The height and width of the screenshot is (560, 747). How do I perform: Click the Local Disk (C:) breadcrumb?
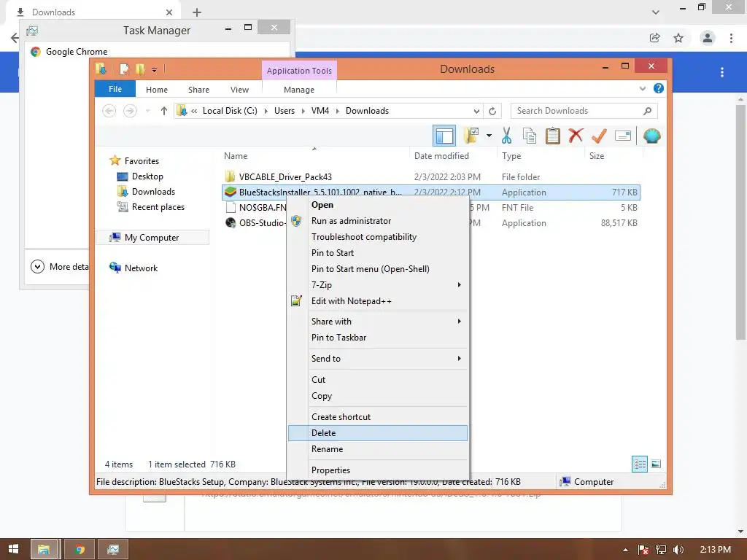click(230, 111)
